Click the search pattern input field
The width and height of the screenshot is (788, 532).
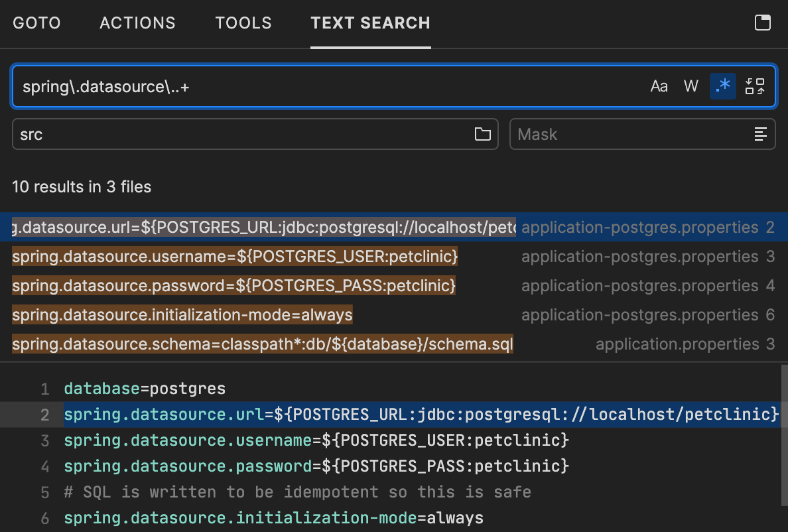tap(332, 86)
